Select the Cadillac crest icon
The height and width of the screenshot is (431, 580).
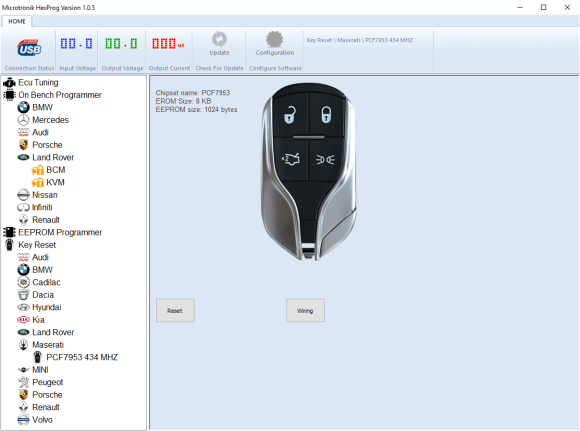coord(23,282)
